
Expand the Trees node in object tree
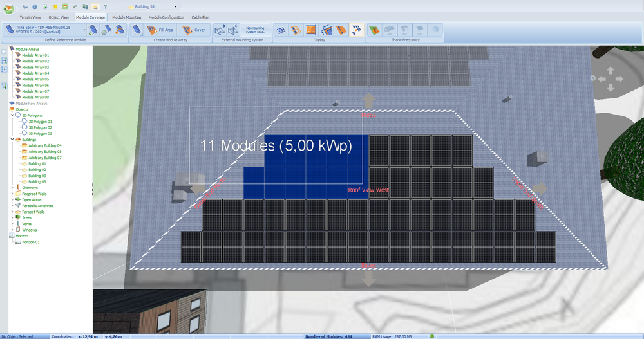13,217
